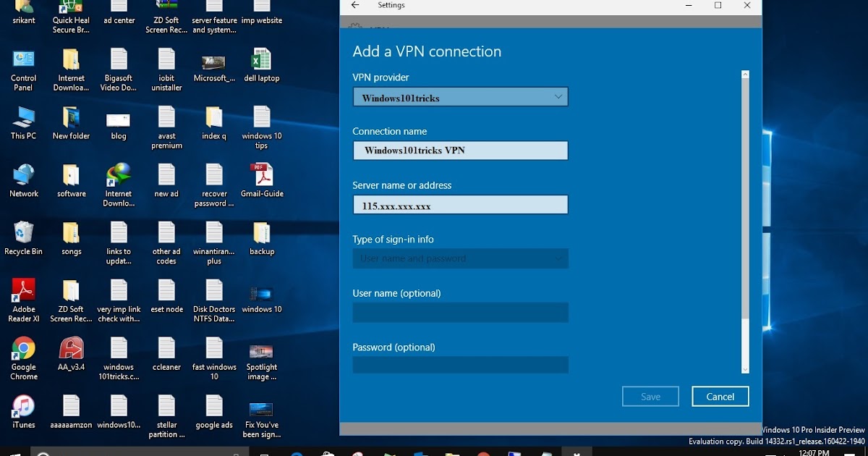Click the Save button
The width and height of the screenshot is (868, 456).
(x=650, y=397)
